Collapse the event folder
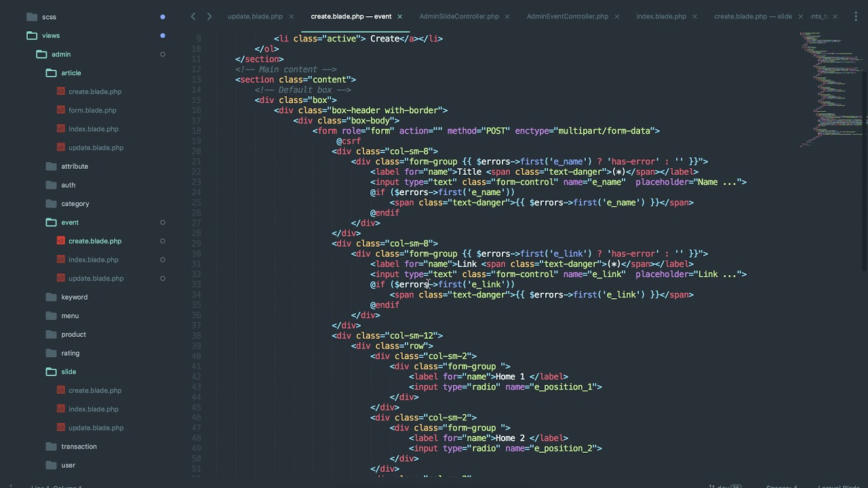The height and width of the screenshot is (488, 868). click(51, 222)
